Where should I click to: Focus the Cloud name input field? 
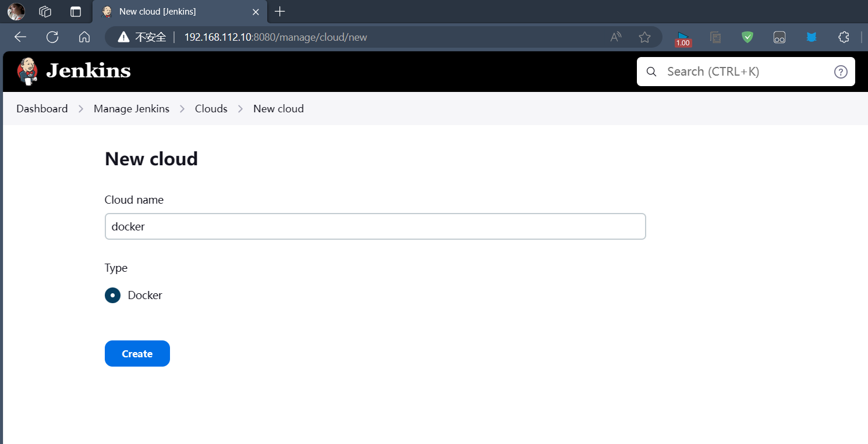375,226
